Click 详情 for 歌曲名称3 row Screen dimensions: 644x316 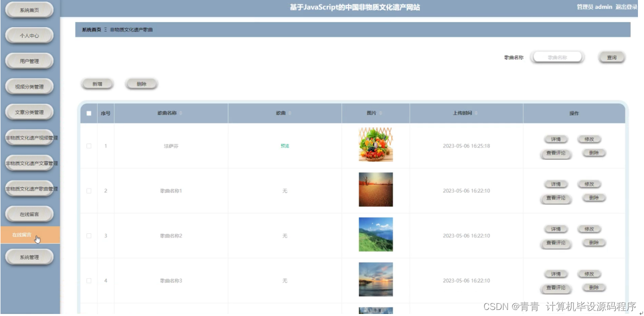coord(556,274)
